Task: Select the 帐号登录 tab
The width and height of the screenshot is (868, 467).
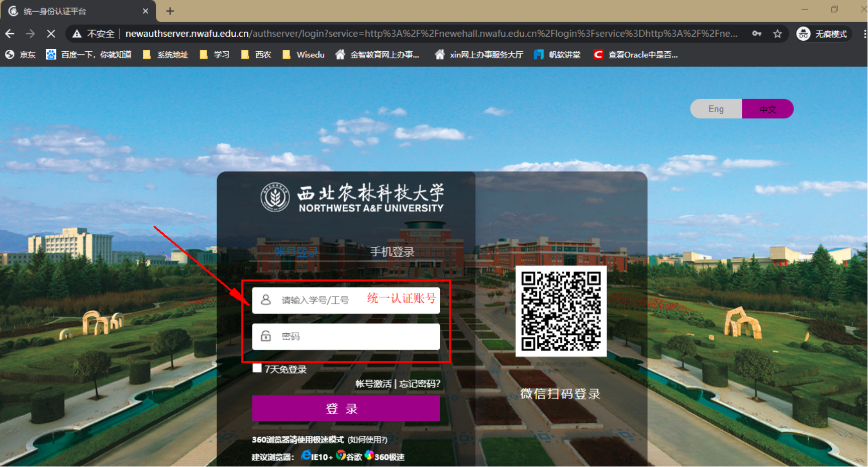Action: tap(297, 252)
